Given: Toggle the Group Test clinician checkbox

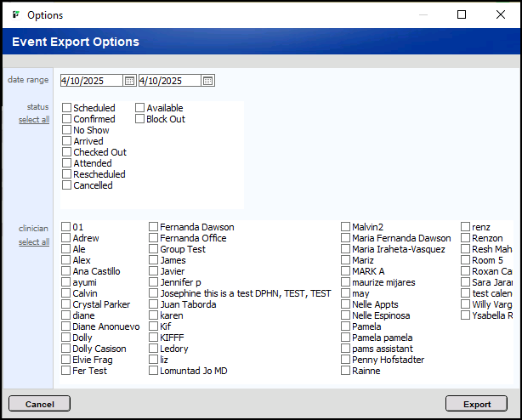Looking at the screenshot, I should [x=154, y=250].
